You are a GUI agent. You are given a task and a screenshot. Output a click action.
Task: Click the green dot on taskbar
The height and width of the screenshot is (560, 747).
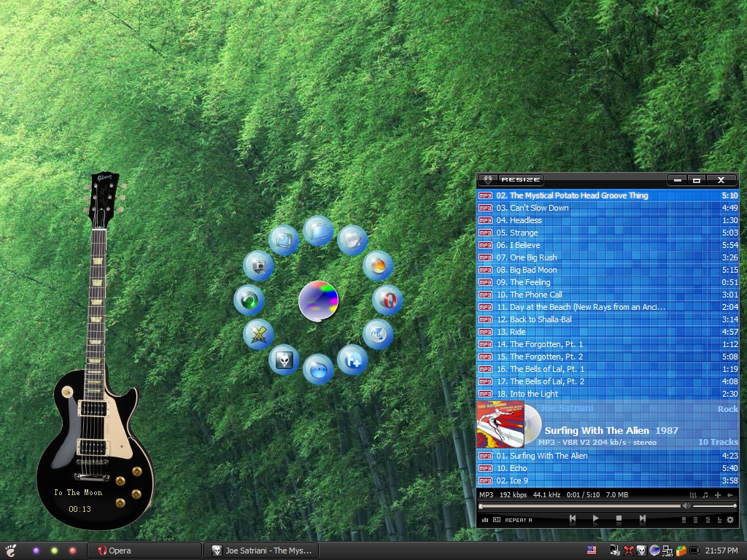54,551
